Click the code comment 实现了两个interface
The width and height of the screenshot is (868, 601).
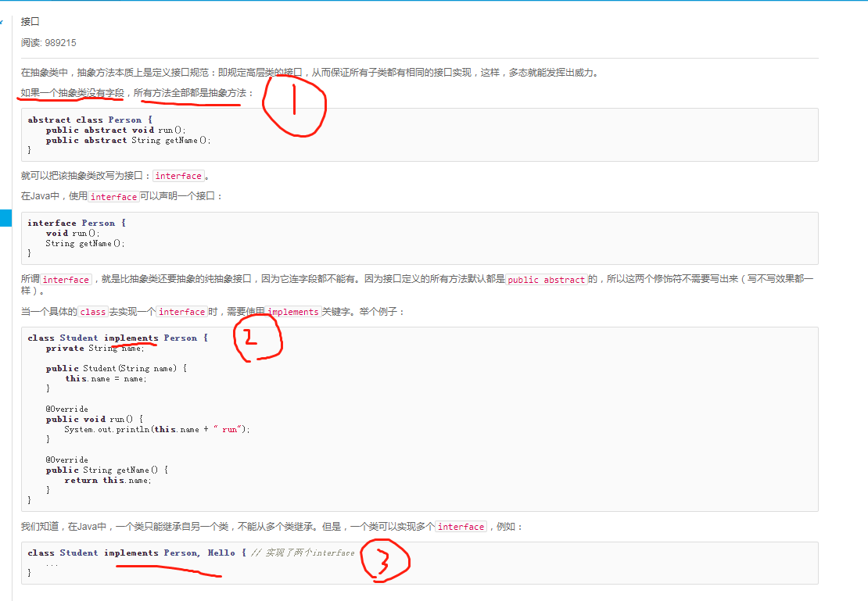[x=303, y=553]
